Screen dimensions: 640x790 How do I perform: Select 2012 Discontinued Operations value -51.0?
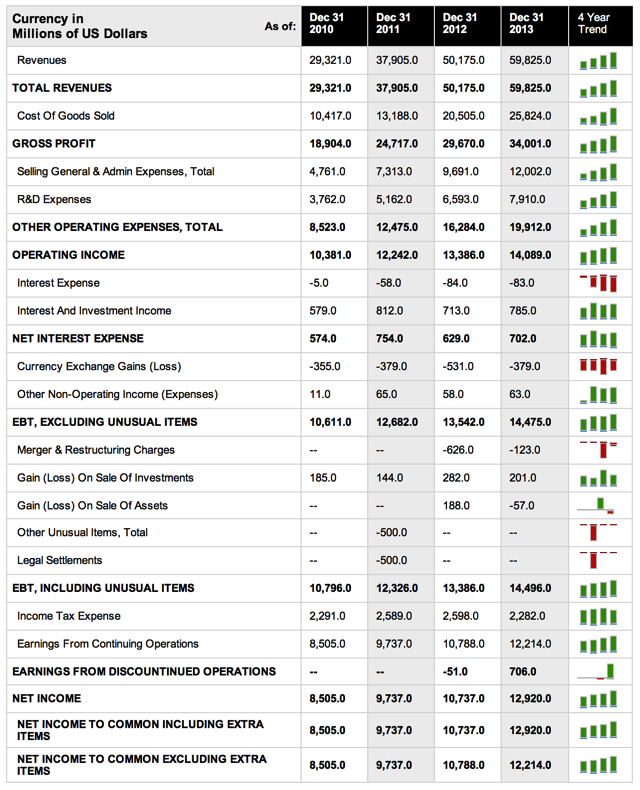pyautogui.click(x=455, y=672)
